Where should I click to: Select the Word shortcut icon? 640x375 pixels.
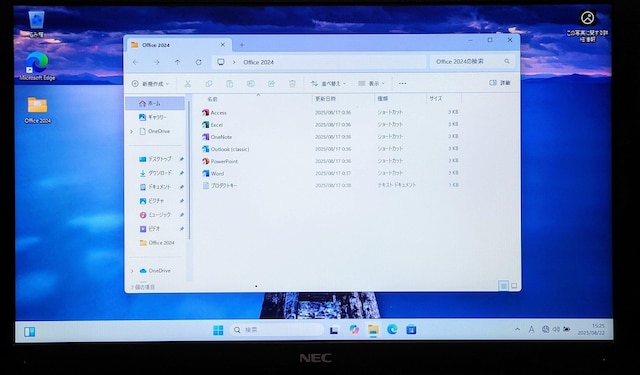coord(206,173)
